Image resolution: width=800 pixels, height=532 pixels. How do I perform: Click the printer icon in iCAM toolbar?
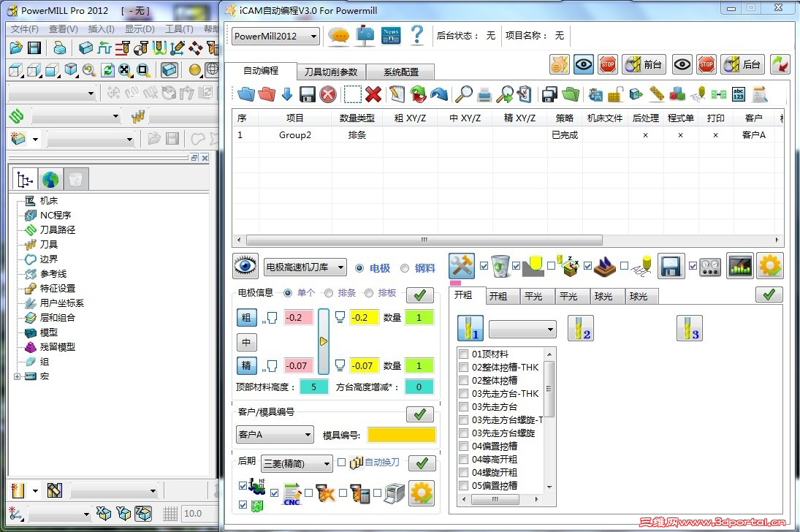coord(484,94)
